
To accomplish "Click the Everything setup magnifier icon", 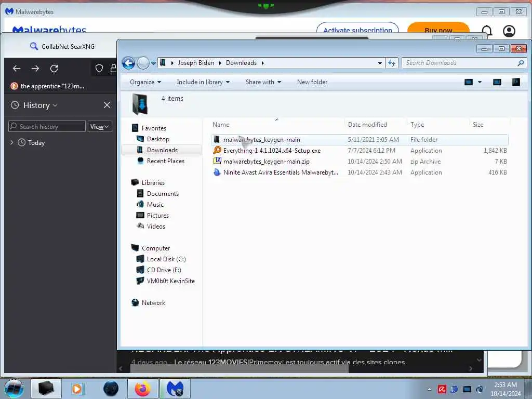I will pos(217,150).
